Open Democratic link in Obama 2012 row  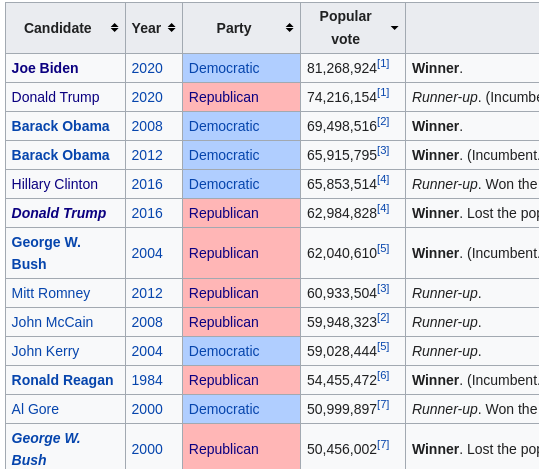click(224, 155)
